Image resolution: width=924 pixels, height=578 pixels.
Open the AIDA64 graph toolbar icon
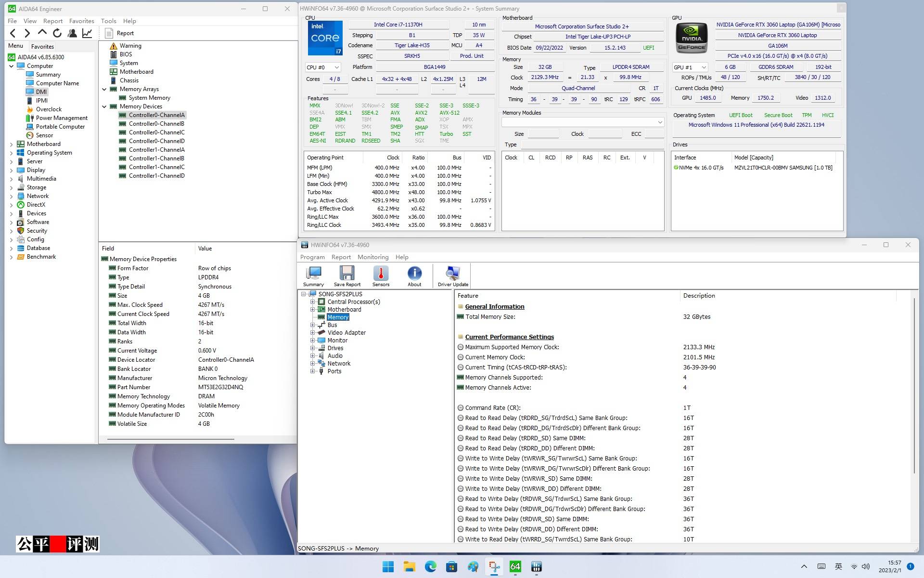pyautogui.click(x=87, y=33)
